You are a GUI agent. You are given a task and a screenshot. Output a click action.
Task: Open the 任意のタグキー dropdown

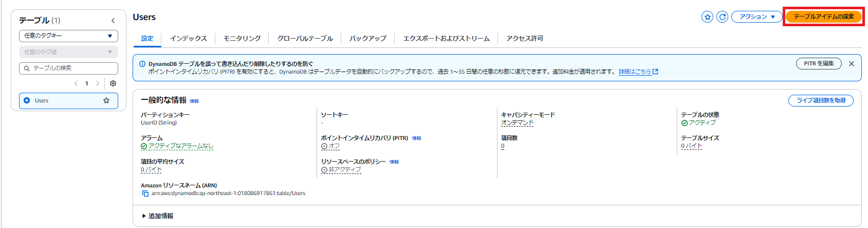pyautogui.click(x=68, y=36)
